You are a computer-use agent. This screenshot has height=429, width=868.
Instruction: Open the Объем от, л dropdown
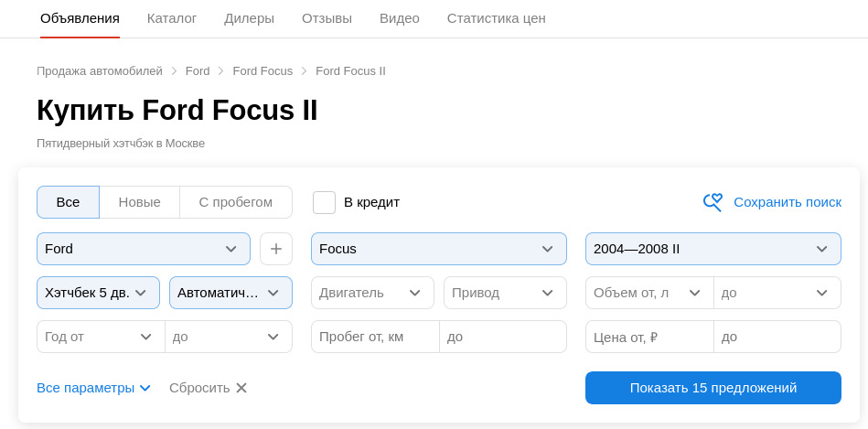649,293
